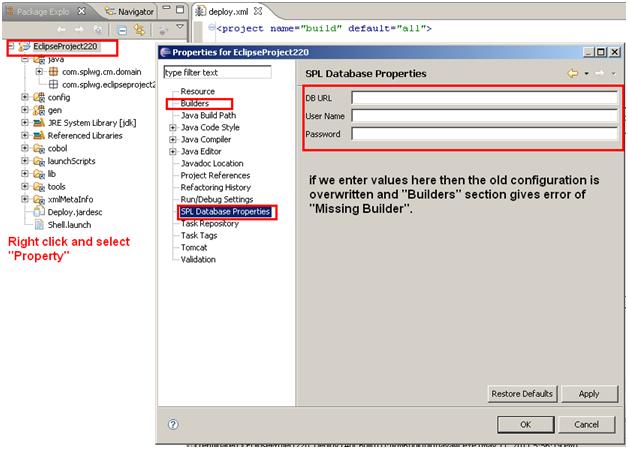Select Tomcat property page
Screen dimensions: 628x449
194,248
